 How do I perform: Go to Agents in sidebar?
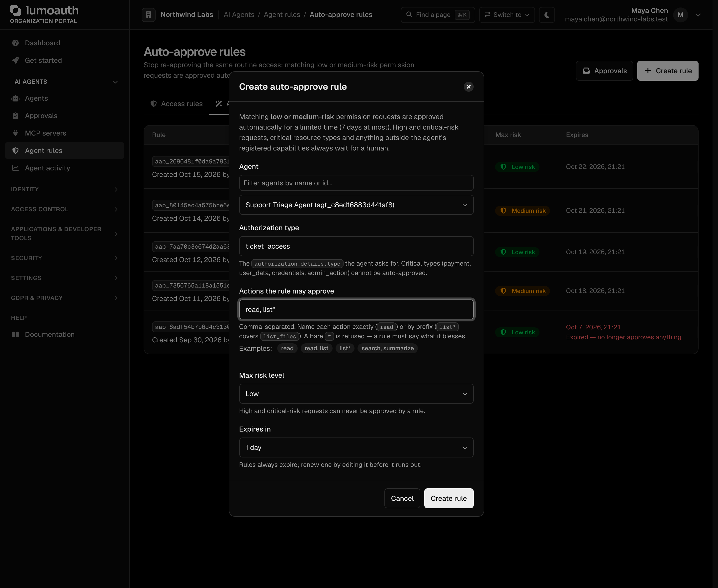pos(64,98)
